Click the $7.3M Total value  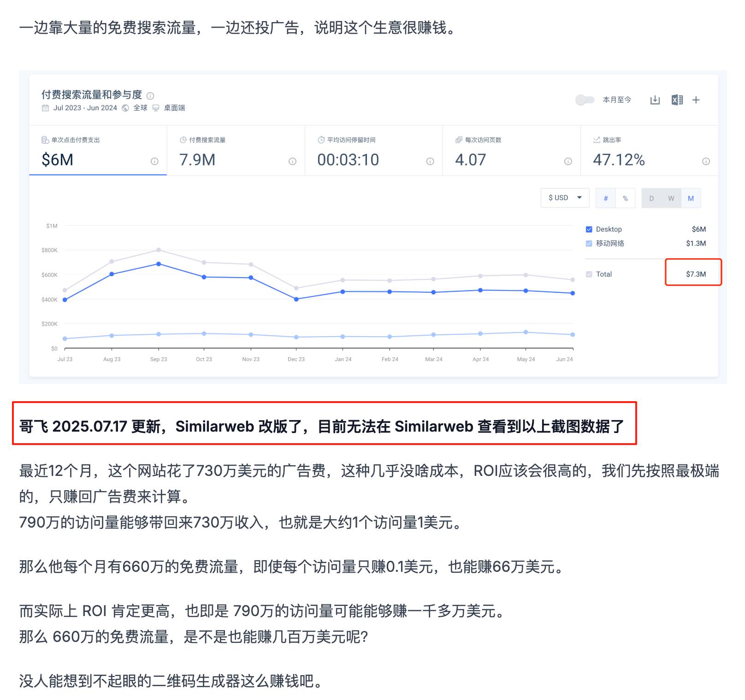click(696, 274)
